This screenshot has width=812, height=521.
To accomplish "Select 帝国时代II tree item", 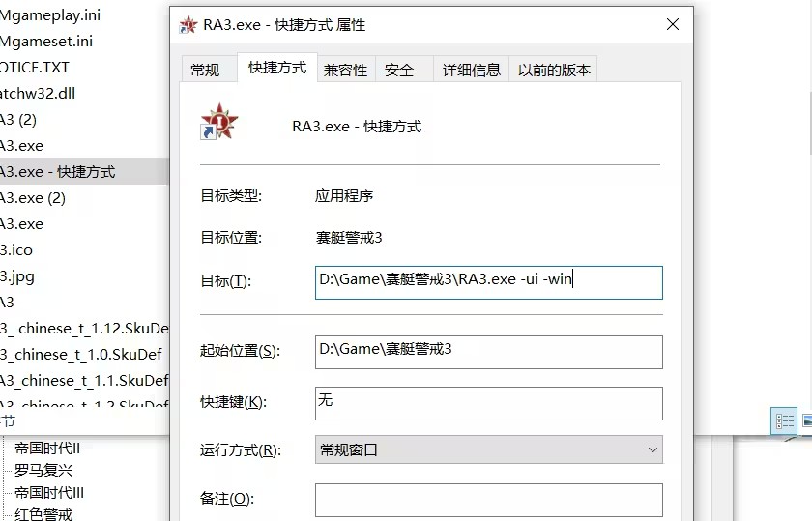I will 47,448.
